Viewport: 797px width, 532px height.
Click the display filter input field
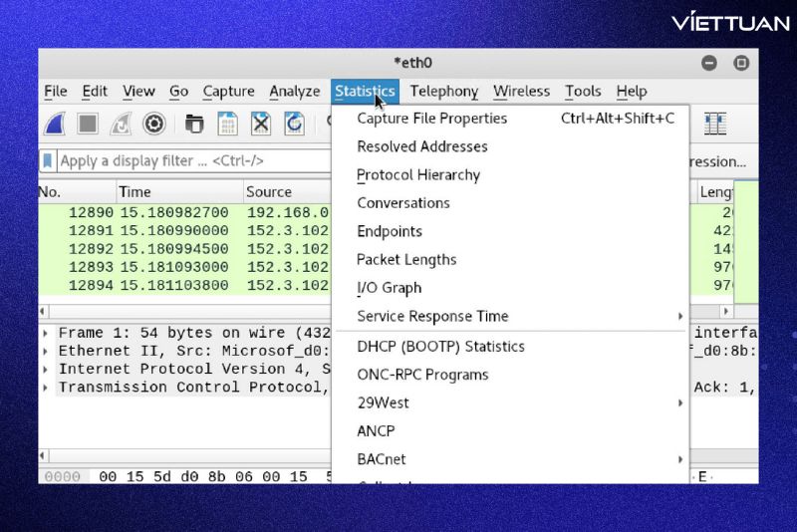click(194, 161)
